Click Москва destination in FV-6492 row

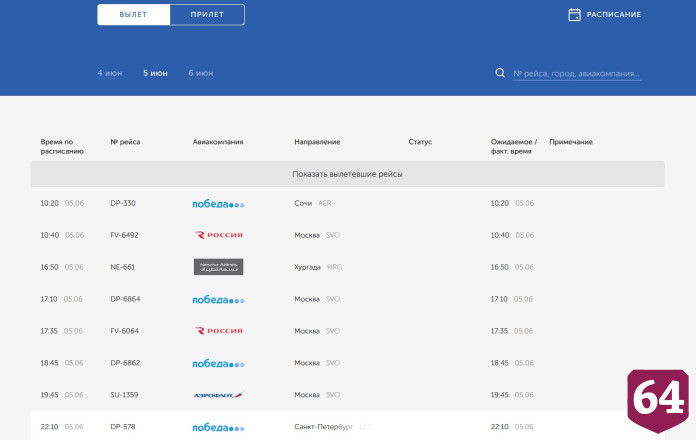click(x=307, y=235)
